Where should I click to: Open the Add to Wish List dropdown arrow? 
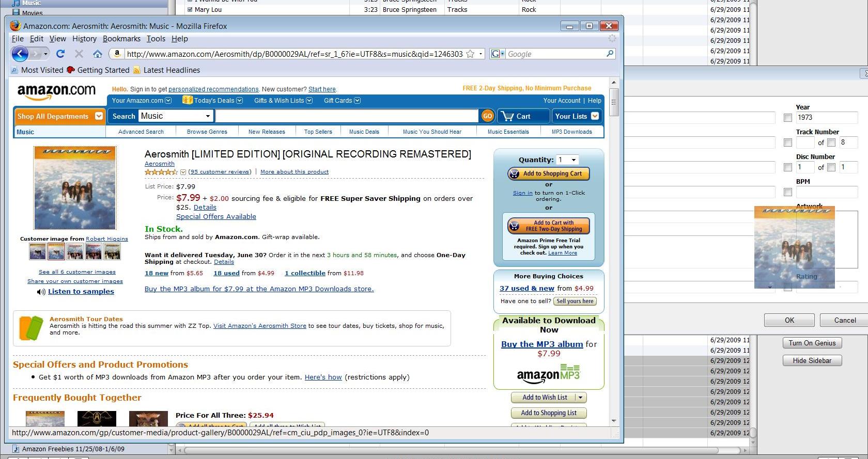tap(581, 398)
